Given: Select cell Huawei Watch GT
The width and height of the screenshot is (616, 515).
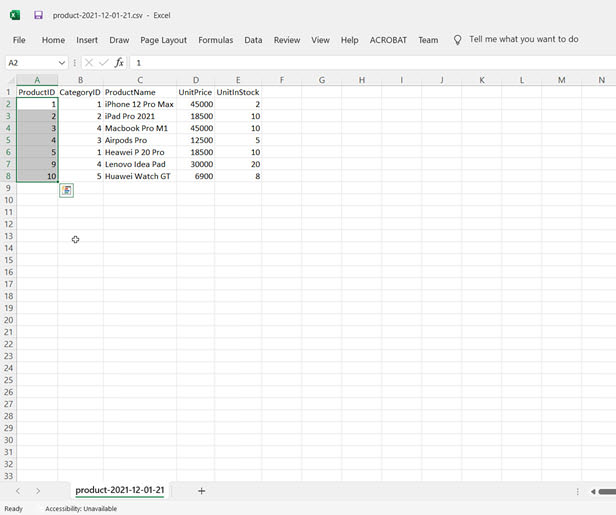Looking at the screenshot, I should [x=140, y=176].
